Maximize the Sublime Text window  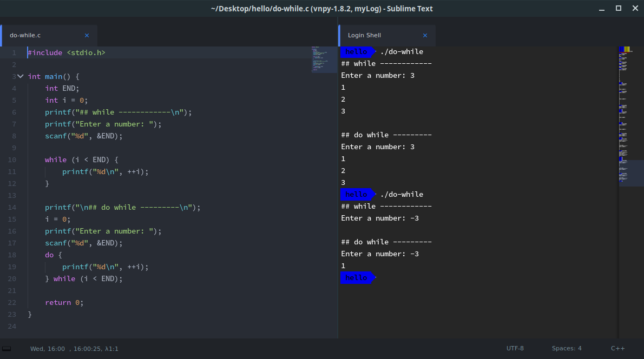click(x=619, y=8)
